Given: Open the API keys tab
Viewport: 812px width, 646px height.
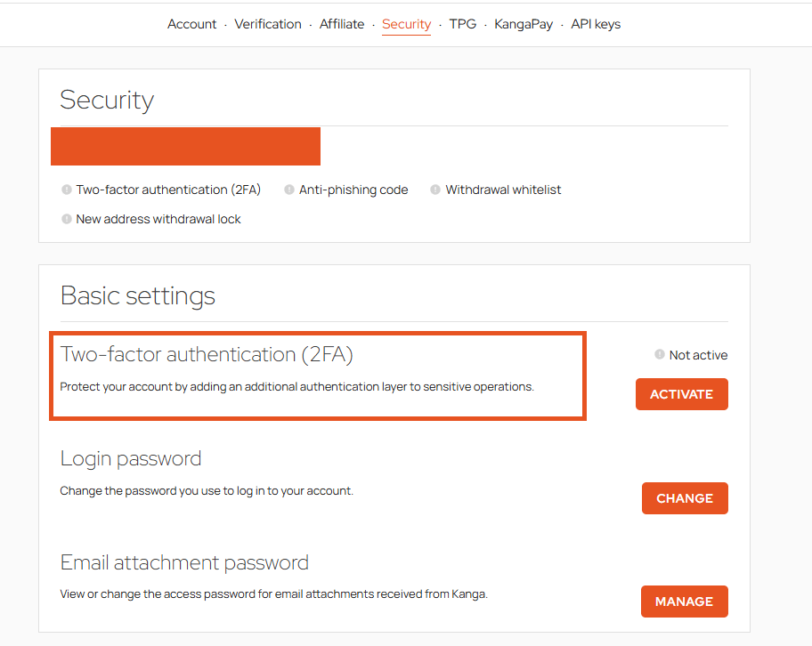Looking at the screenshot, I should click(x=596, y=24).
